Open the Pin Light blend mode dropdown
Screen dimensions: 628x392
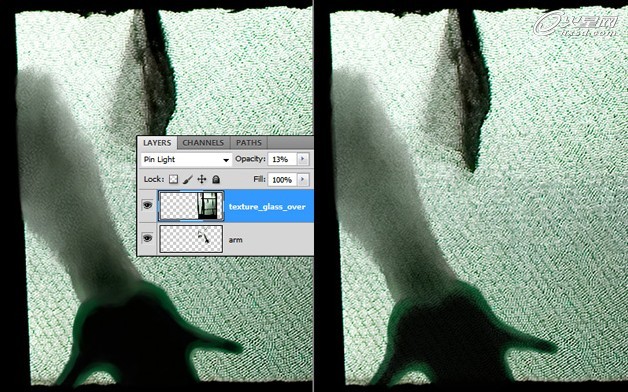186,159
